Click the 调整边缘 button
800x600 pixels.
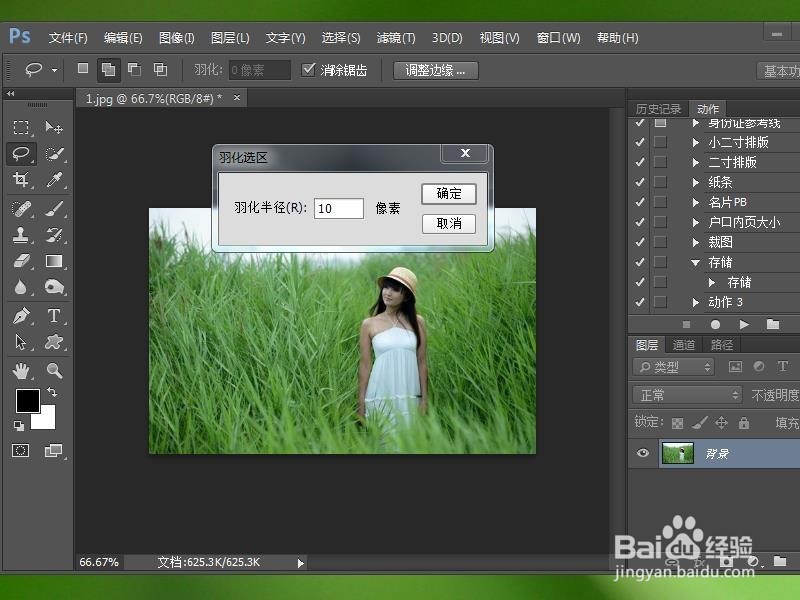(x=436, y=70)
